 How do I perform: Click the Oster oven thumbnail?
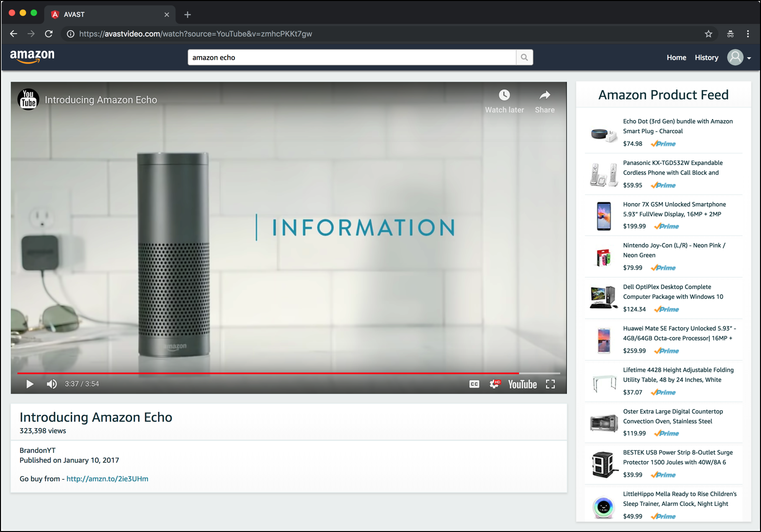pos(604,423)
